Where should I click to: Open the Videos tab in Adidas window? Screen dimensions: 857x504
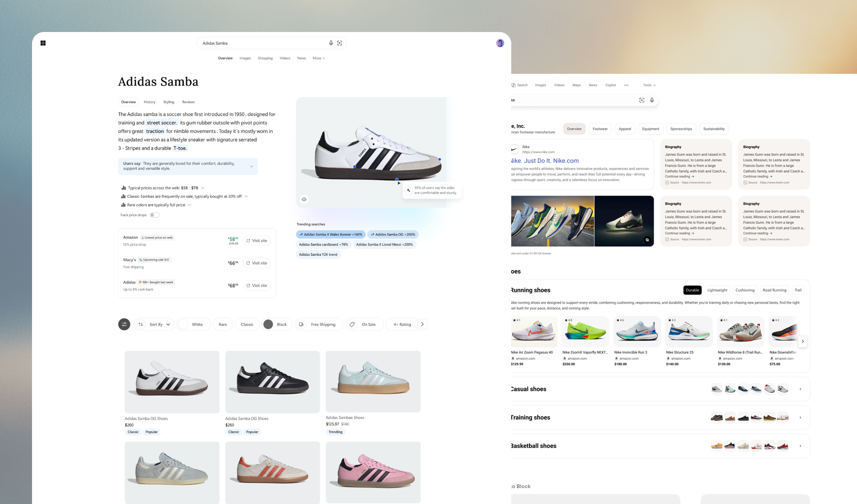pos(285,58)
